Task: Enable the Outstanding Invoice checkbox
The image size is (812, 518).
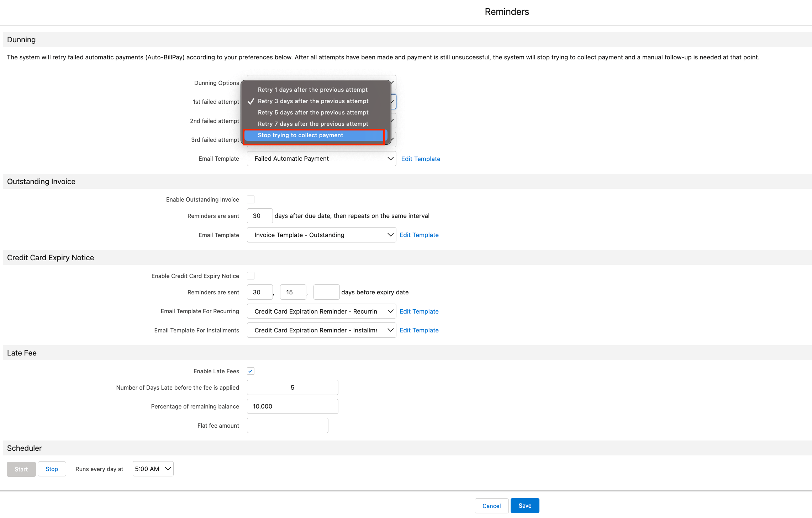Action: pos(251,199)
